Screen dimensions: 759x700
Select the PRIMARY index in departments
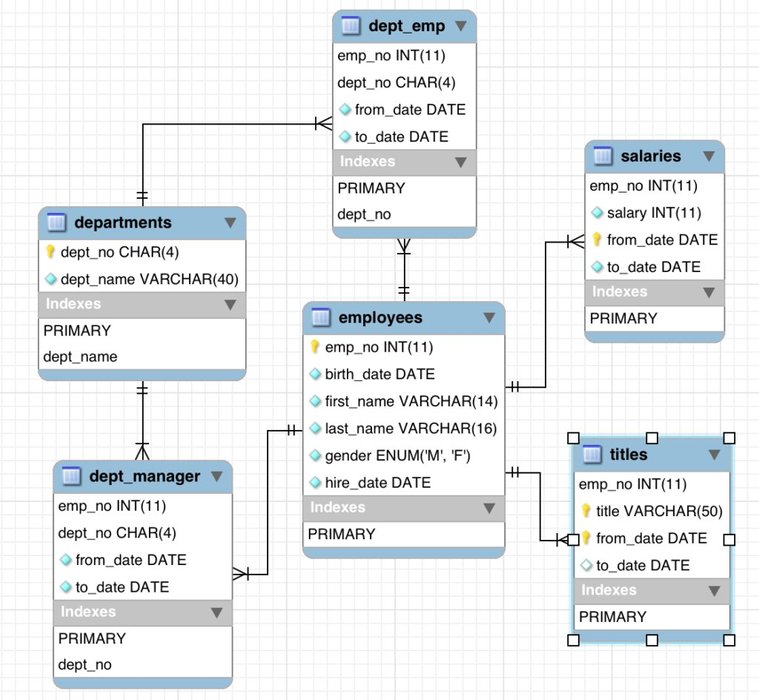tap(142, 331)
